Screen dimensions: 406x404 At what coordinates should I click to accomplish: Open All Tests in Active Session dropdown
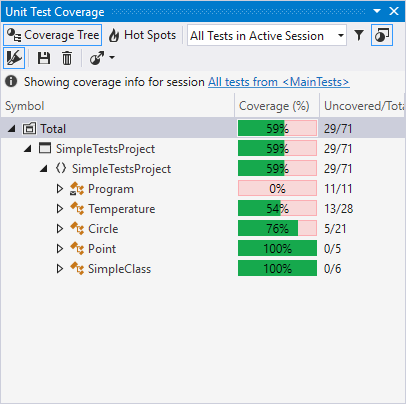267,35
